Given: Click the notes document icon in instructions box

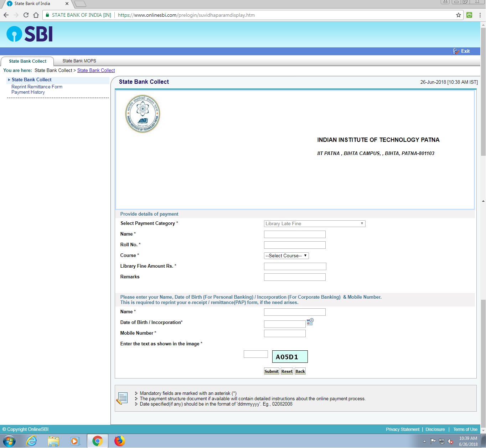Looking at the screenshot, I should coord(122,398).
